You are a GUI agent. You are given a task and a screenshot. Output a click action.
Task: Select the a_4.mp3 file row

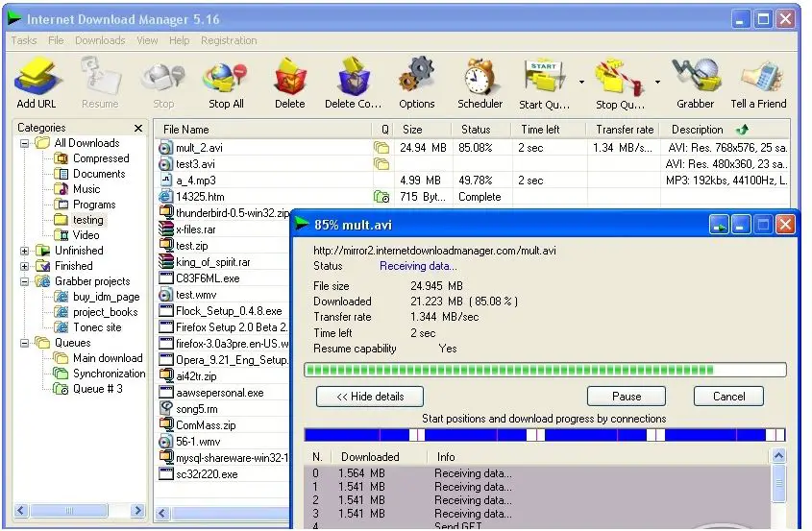[x=472, y=181]
